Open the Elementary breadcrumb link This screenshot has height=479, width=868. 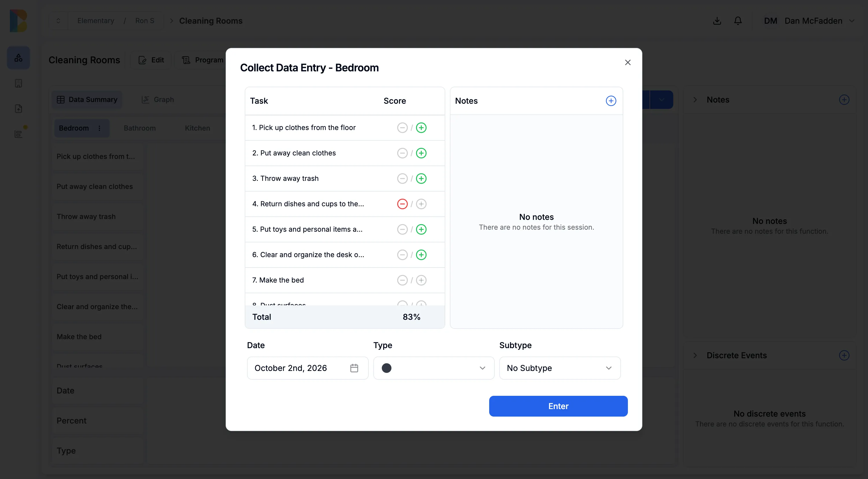[x=96, y=21]
